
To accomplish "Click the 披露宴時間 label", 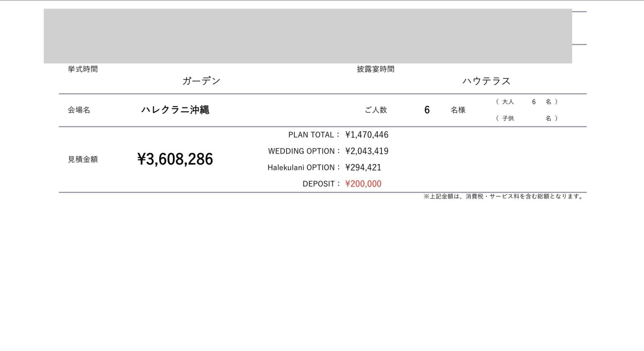I will click(x=375, y=69).
